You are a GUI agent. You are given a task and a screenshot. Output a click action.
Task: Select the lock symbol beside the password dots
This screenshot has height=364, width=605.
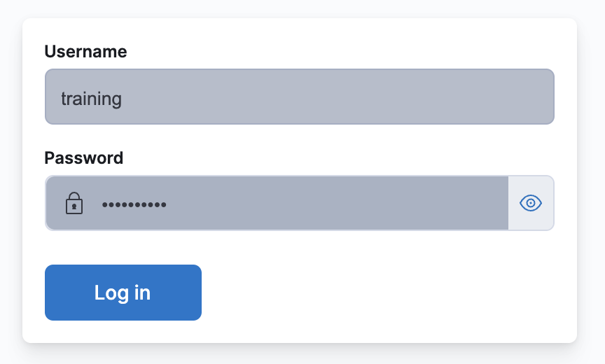click(x=74, y=203)
